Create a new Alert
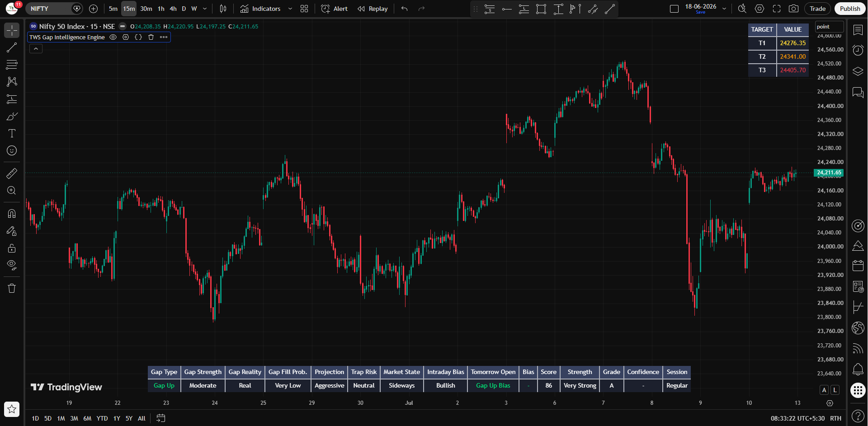Viewport: 868px width, 426px height. coord(335,9)
